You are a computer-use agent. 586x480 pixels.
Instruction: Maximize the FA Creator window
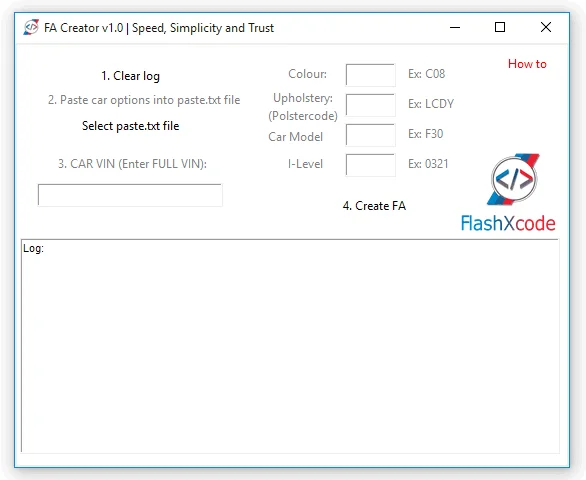[x=500, y=27]
